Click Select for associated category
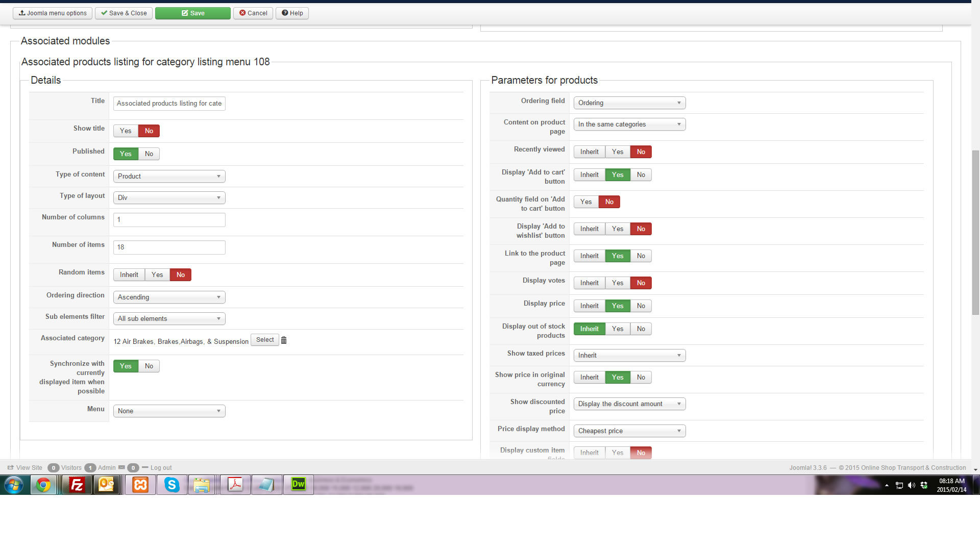Image resolution: width=980 pixels, height=551 pixels. (x=264, y=340)
